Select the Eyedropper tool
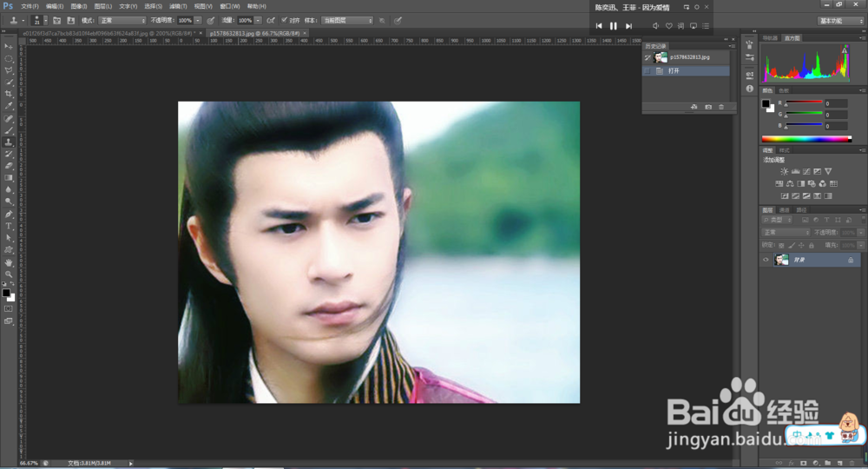The height and width of the screenshot is (469, 868). pos(9,105)
